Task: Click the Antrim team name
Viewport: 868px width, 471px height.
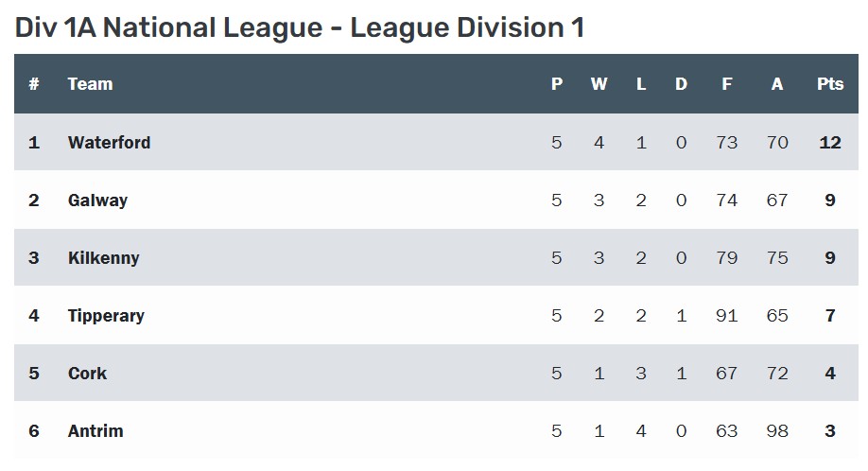Action: pos(95,431)
